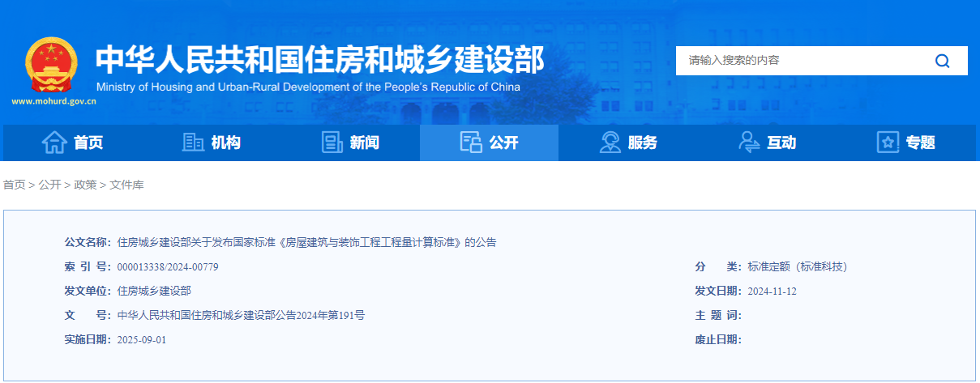Viewport: 980px width, 383px height.
Task: Click the person icon beside 互动
Action: (x=749, y=143)
